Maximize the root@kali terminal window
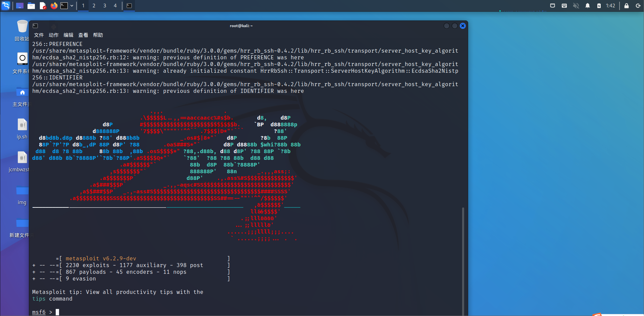The width and height of the screenshot is (644, 316). [455, 26]
